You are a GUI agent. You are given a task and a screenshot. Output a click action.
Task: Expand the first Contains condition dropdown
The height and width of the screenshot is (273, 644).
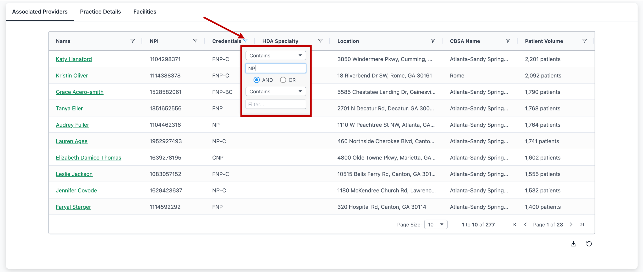pyautogui.click(x=276, y=55)
